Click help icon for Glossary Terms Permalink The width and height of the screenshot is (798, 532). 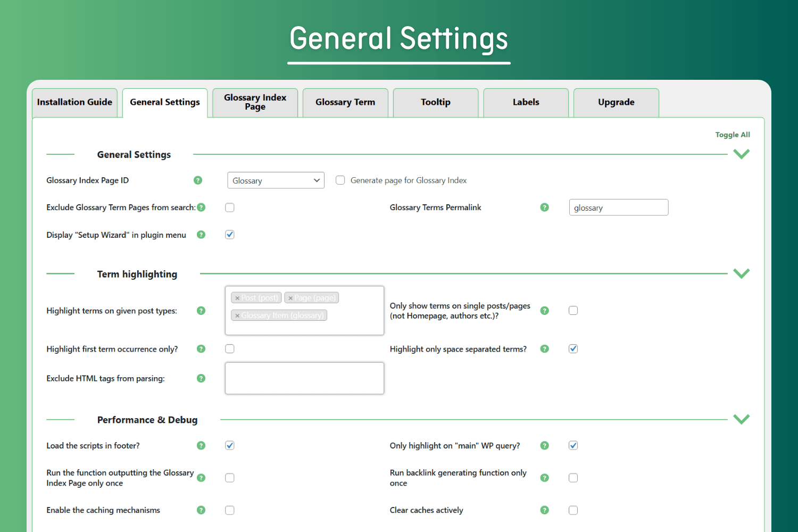(544, 207)
